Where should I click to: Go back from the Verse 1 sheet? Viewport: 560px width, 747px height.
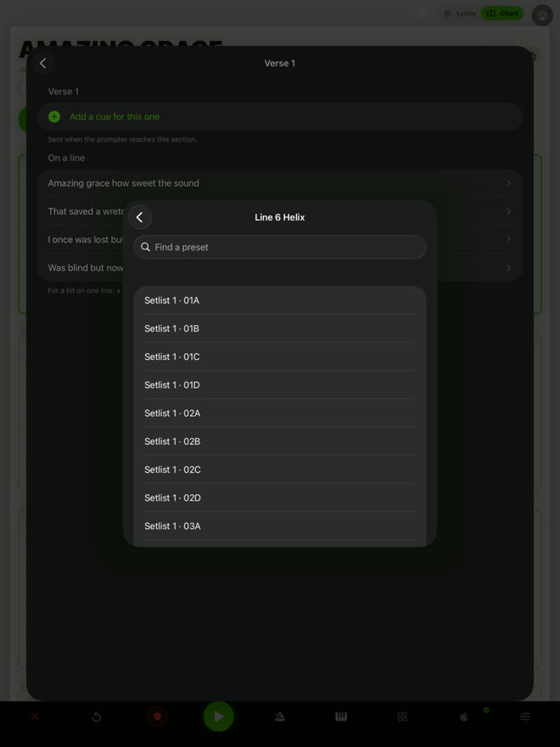pos(43,63)
